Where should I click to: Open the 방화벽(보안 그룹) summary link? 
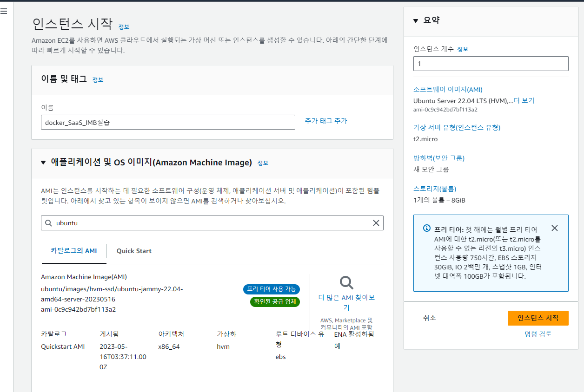(438, 158)
